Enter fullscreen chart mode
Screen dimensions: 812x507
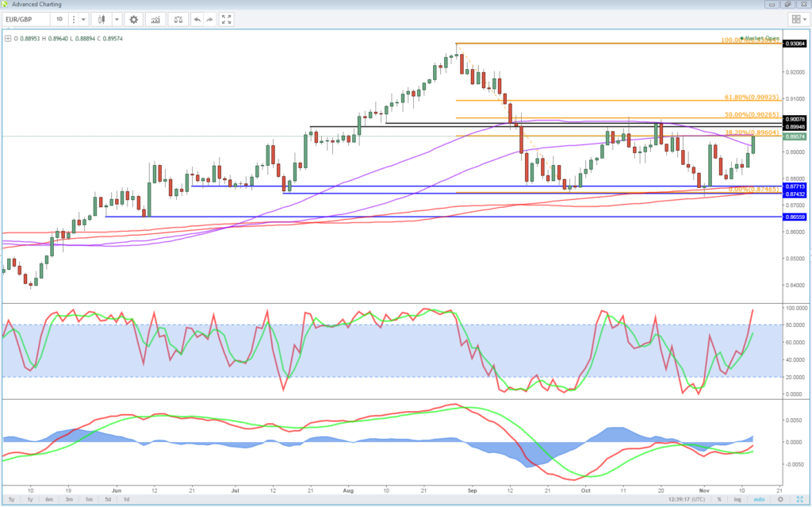click(x=227, y=19)
